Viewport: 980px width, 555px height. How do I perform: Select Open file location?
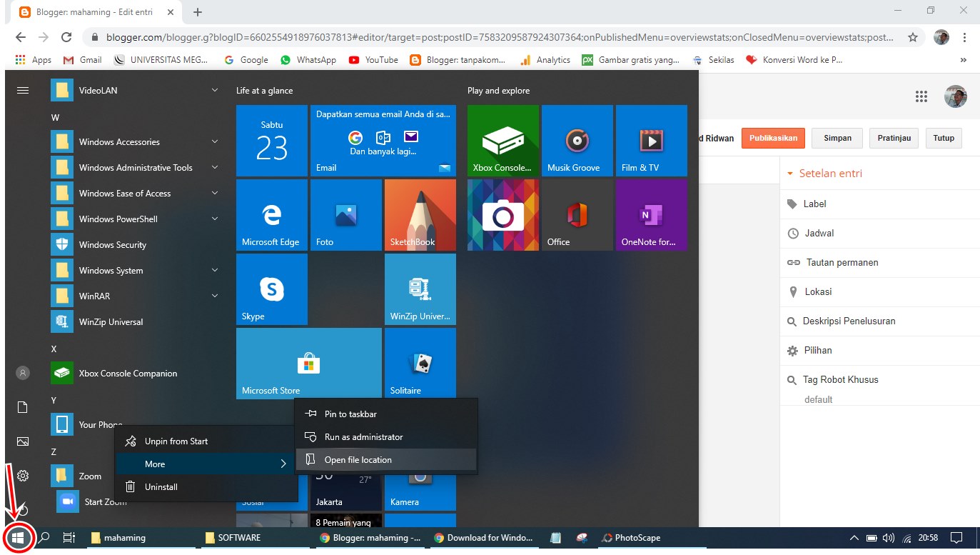[386, 460]
